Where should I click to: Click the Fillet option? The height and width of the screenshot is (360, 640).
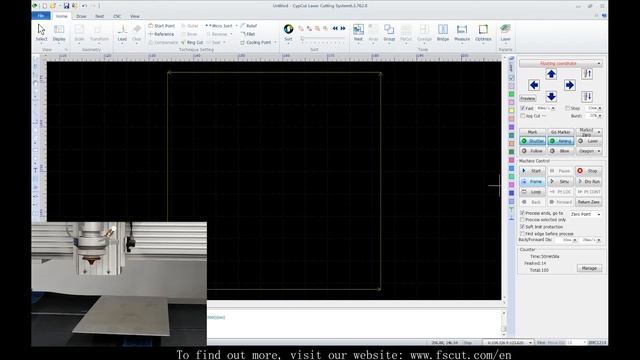tap(248, 34)
